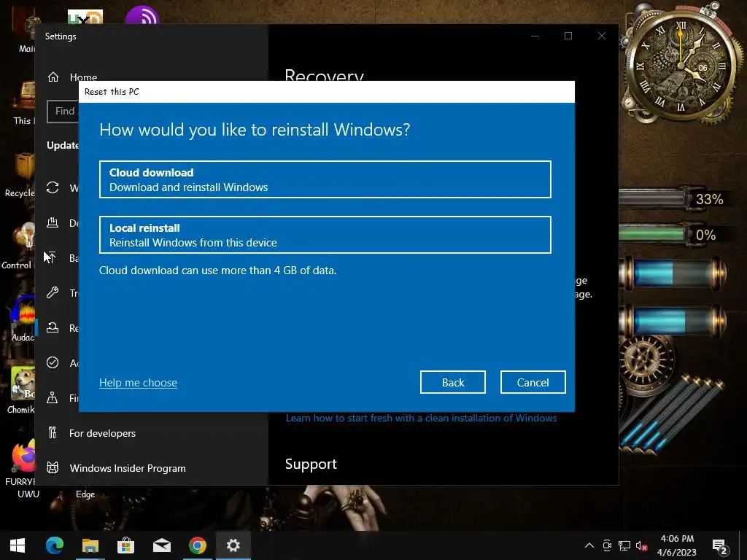Viewport: 747px width, 560px height.
Task: Open the clean installation of Windows link
Action: [x=421, y=418]
